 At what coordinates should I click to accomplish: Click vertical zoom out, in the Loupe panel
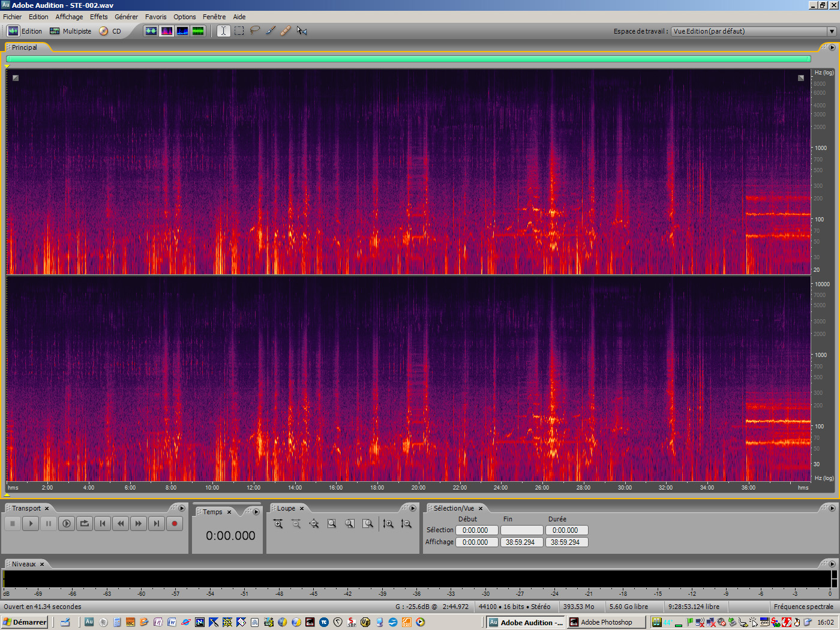406,523
